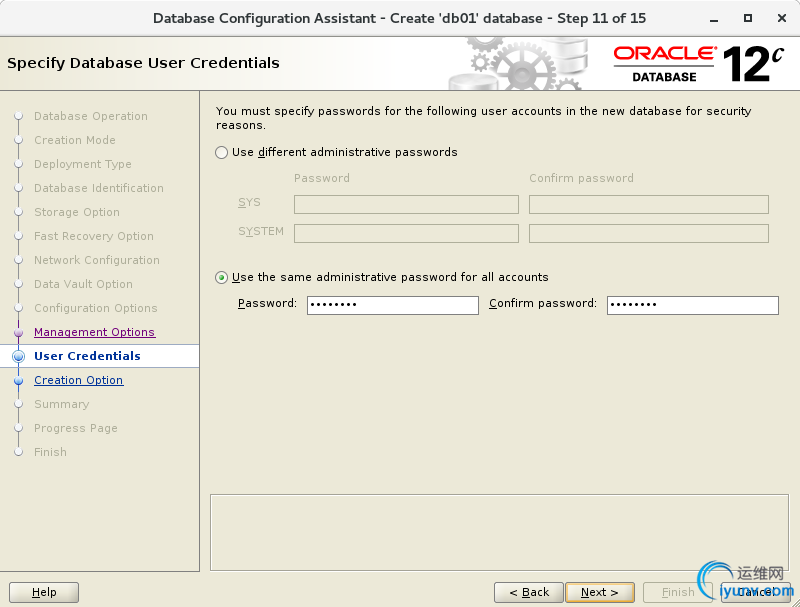Click the Help button

44,592
